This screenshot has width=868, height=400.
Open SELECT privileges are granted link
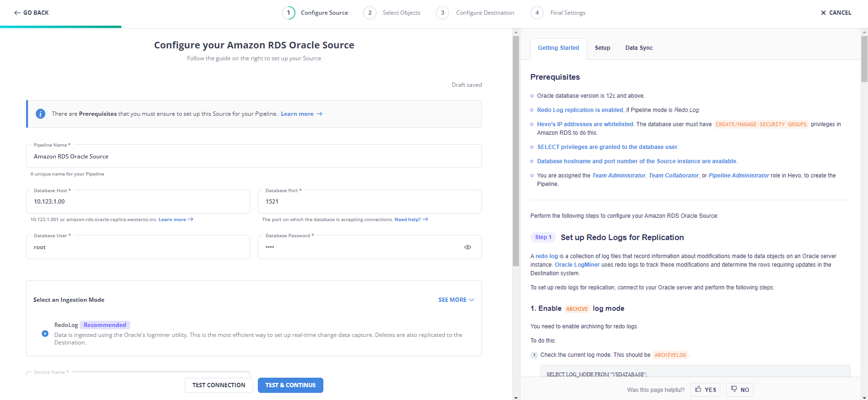click(607, 147)
